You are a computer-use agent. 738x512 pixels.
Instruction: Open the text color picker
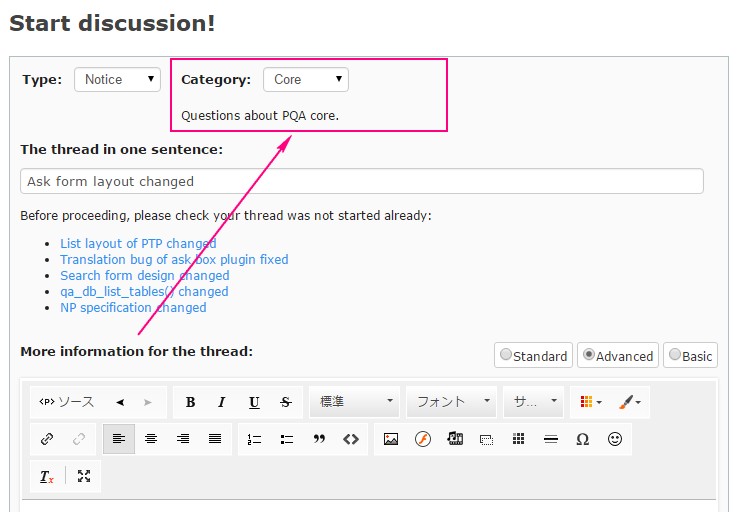(591, 402)
